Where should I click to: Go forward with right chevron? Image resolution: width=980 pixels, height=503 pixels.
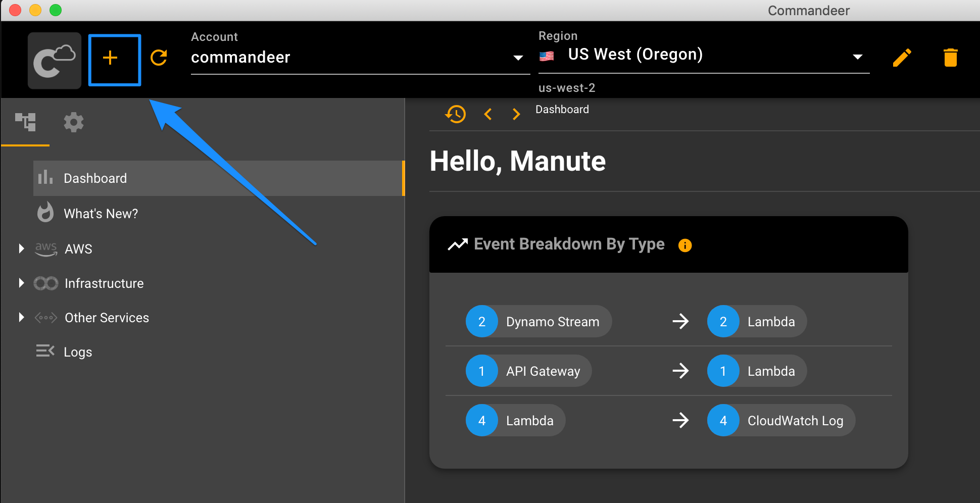[516, 114]
